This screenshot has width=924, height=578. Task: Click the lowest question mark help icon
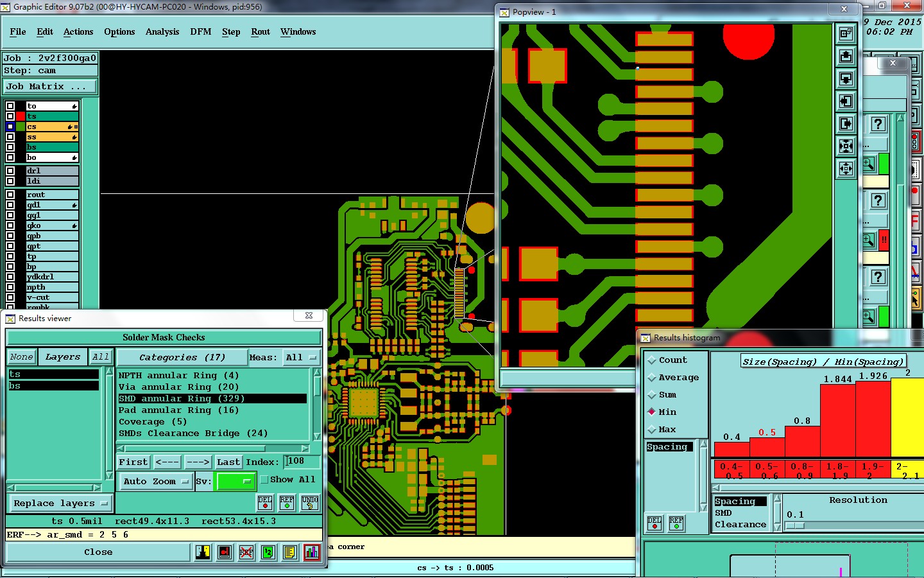pos(878,277)
